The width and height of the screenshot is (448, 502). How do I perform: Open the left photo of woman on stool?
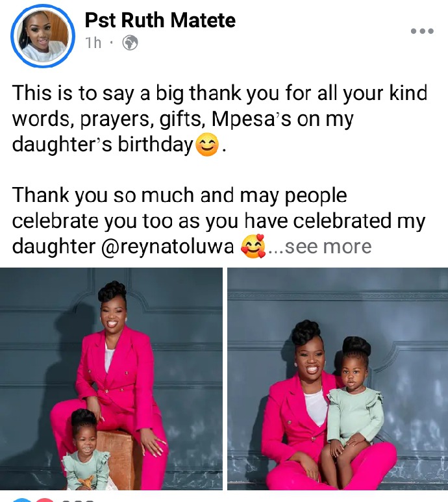click(x=111, y=379)
